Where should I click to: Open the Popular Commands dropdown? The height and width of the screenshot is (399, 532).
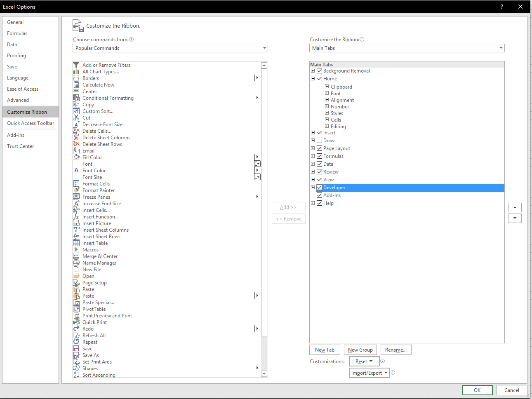point(170,48)
